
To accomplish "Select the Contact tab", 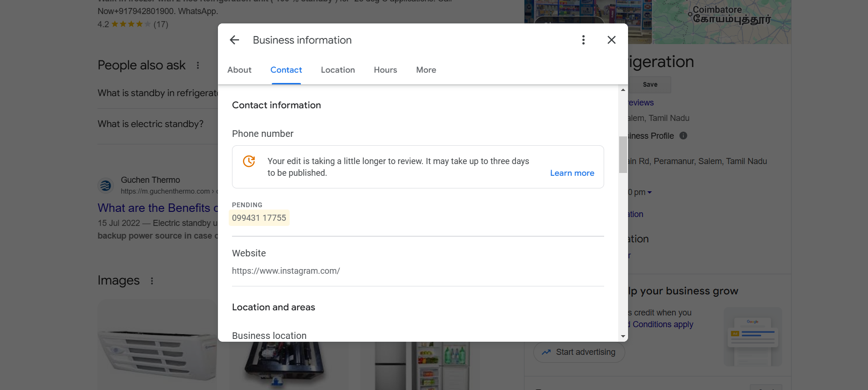I will click(286, 70).
